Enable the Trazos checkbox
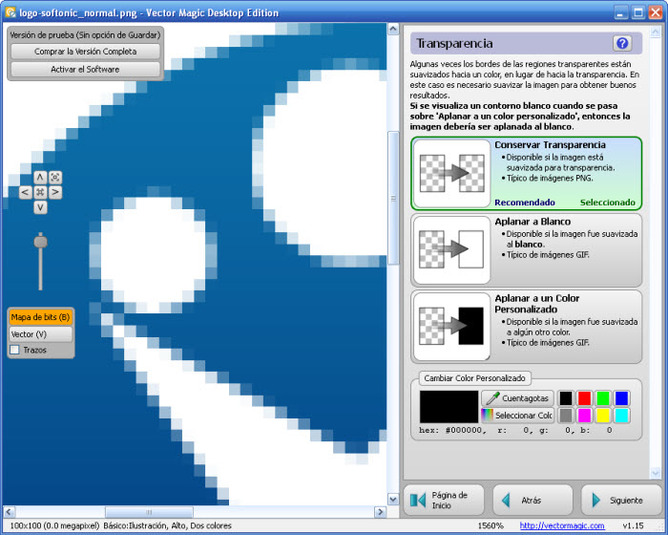The width and height of the screenshot is (668, 535). [x=15, y=350]
